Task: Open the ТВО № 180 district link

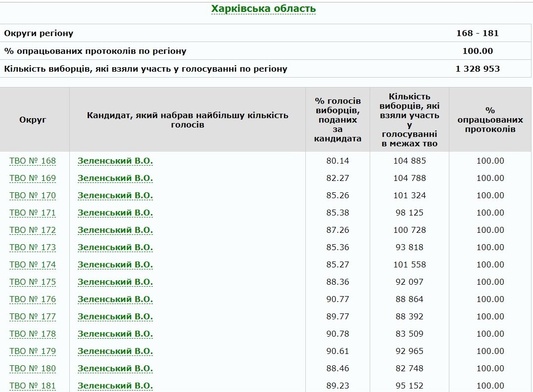Action: (x=33, y=369)
